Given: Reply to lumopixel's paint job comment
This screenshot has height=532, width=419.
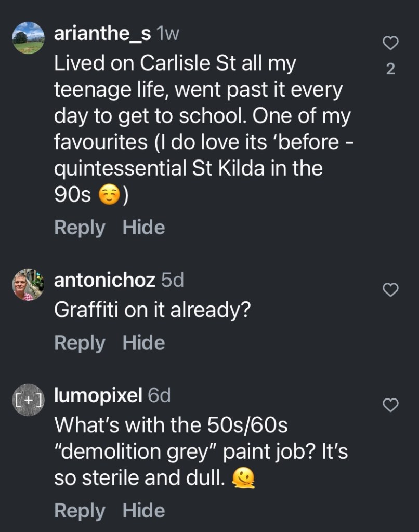Looking at the screenshot, I should pos(80,511).
